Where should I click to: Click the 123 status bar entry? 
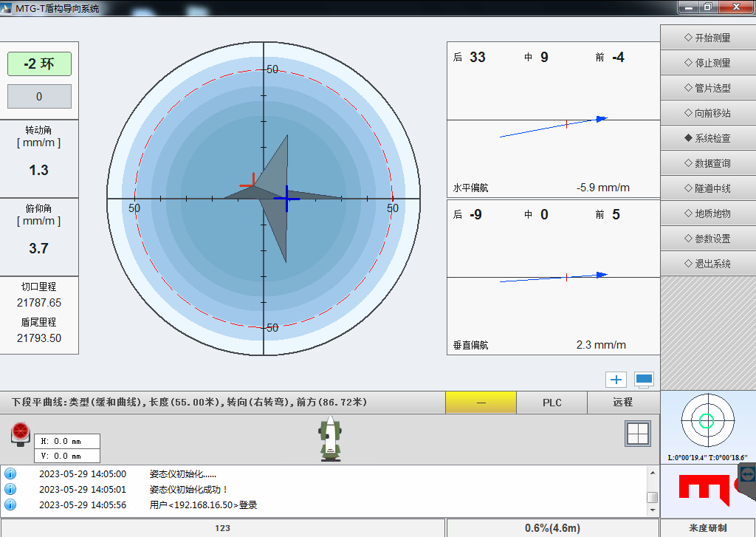point(222,528)
